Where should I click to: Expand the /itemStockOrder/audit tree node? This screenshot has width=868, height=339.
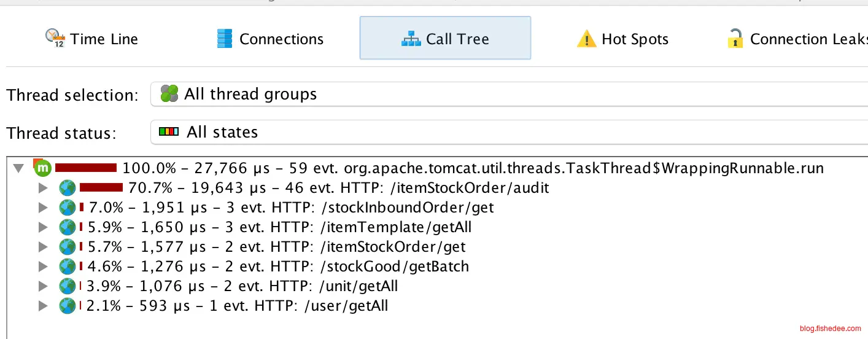[42, 188]
